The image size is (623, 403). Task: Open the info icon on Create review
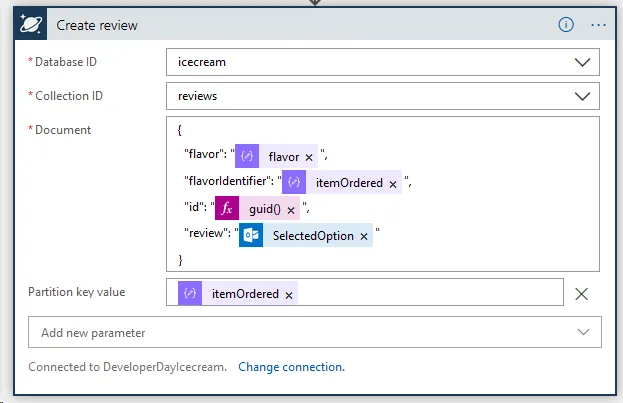[566, 25]
